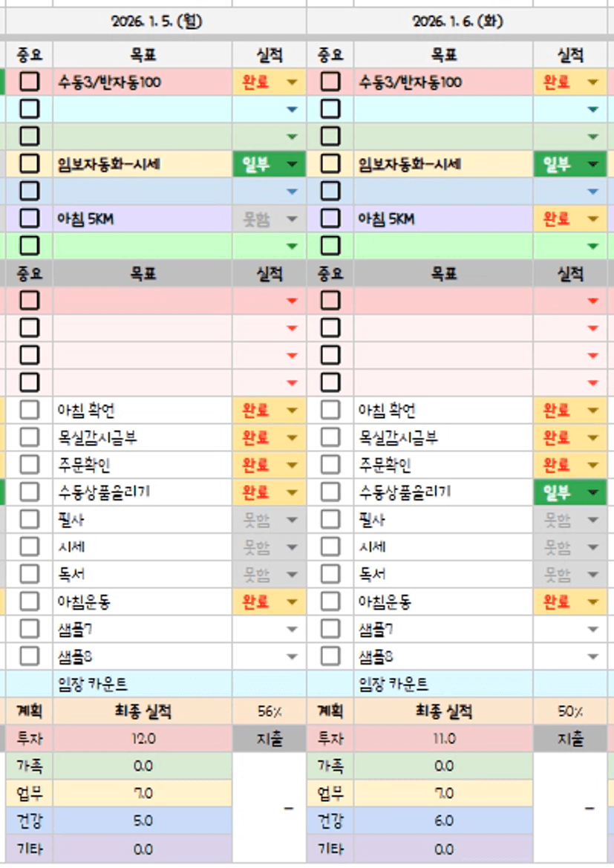
Task: Check the 아침 5KM checkbox for Jan 5
Action: (30, 218)
